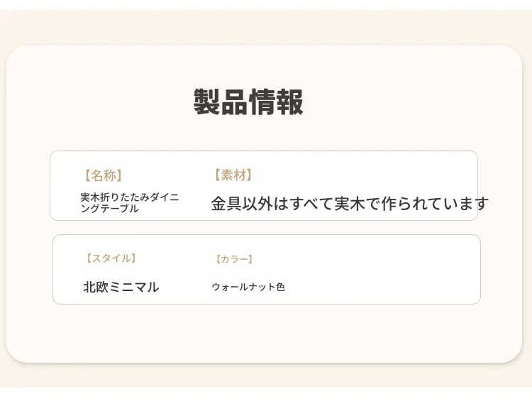Click the ミニマル part of the style value
The image size is (532, 411).
137,287
